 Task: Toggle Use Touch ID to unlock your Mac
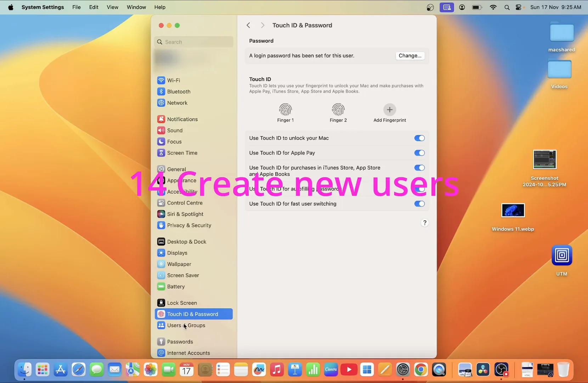click(419, 138)
